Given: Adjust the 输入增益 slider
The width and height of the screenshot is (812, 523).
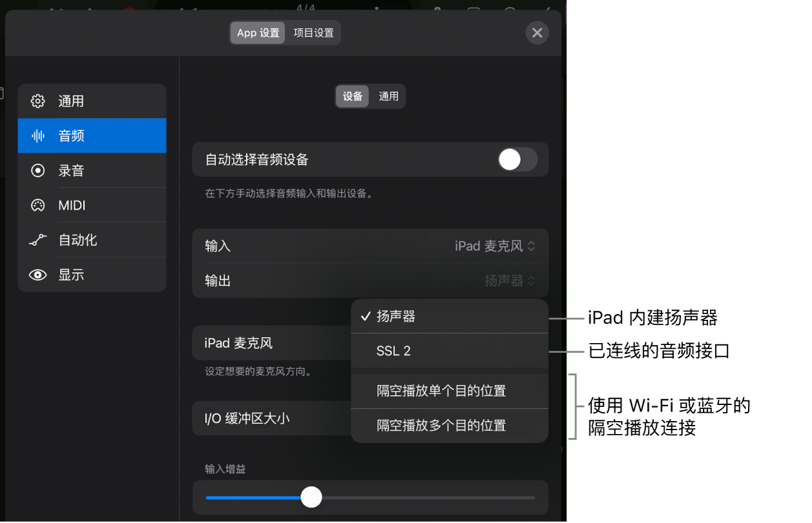Looking at the screenshot, I should (311, 497).
